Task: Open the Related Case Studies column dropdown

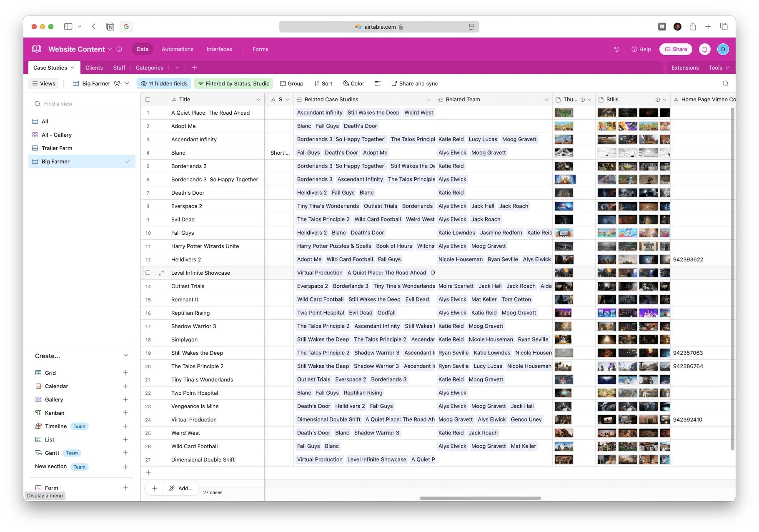Action: (428, 100)
